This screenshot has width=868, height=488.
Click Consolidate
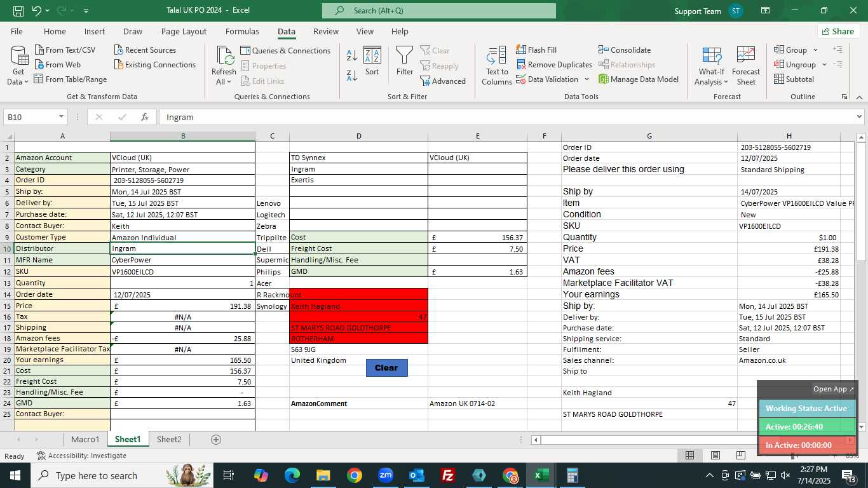[625, 50]
